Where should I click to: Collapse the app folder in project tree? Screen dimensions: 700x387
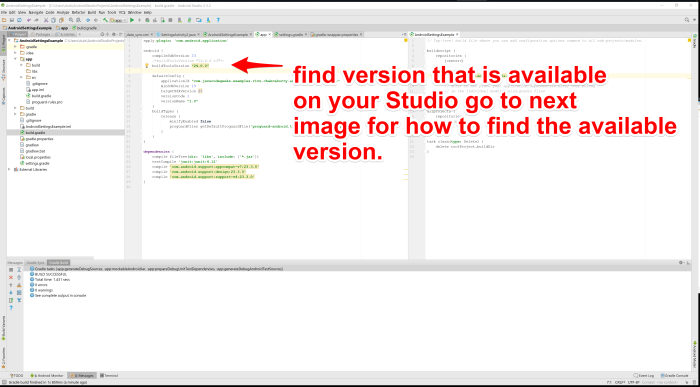click(x=15, y=59)
